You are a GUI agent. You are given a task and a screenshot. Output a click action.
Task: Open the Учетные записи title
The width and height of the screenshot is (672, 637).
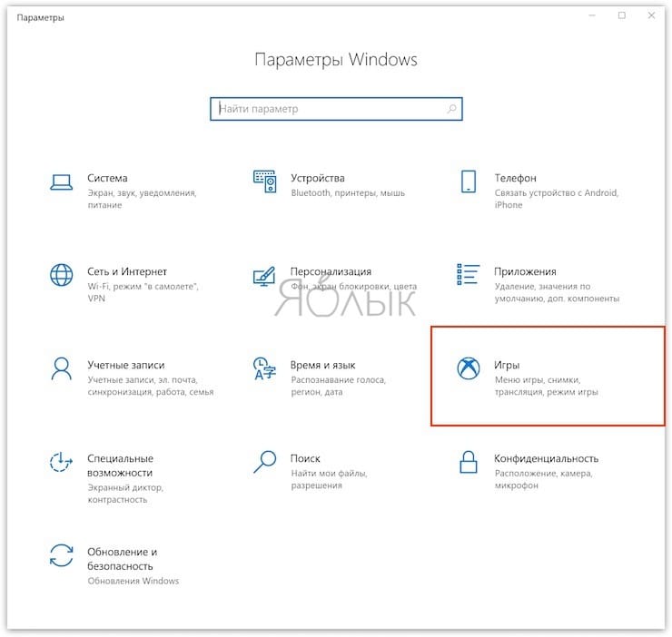pos(126,365)
